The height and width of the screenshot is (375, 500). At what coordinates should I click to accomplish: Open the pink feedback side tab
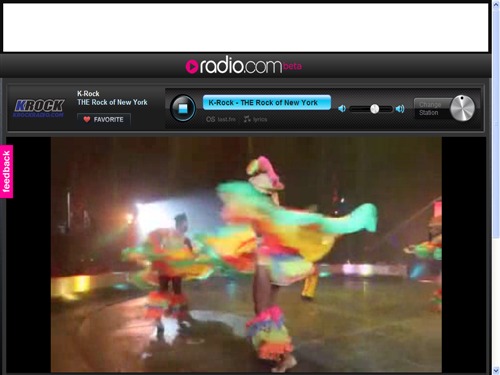(6, 171)
